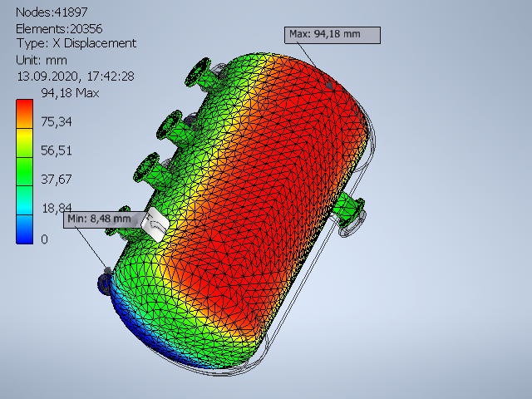Click the 'Max: 94,18 mm' probe label
This screenshot has height=399, width=532.
pyautogui.click(x=332, y=35)
